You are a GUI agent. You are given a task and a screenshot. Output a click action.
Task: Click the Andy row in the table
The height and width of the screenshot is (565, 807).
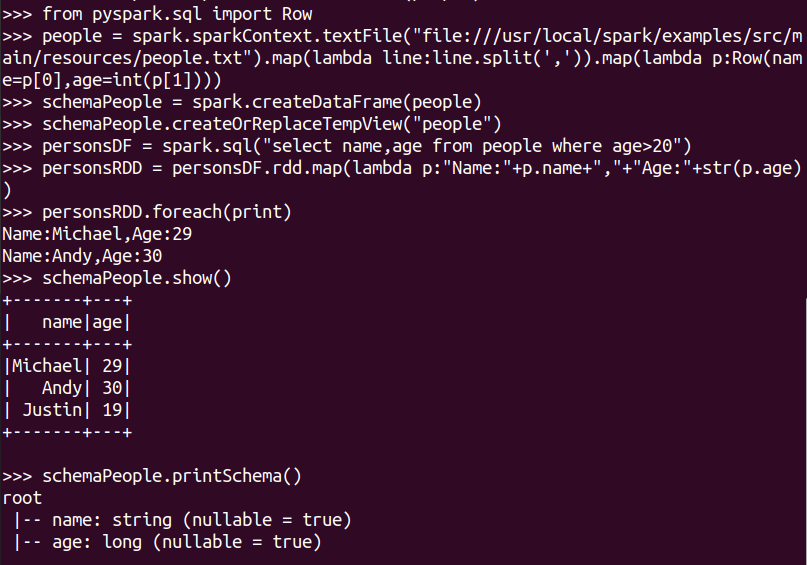click(x=67, y=389)
